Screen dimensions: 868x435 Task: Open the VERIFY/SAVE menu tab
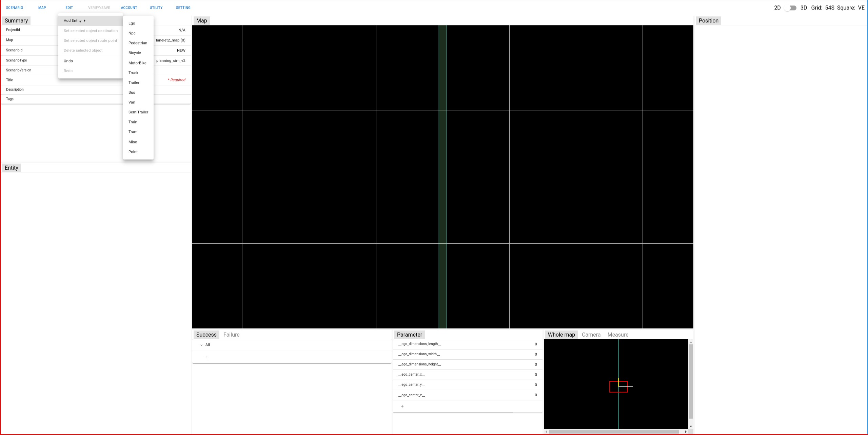pos(99,8)
